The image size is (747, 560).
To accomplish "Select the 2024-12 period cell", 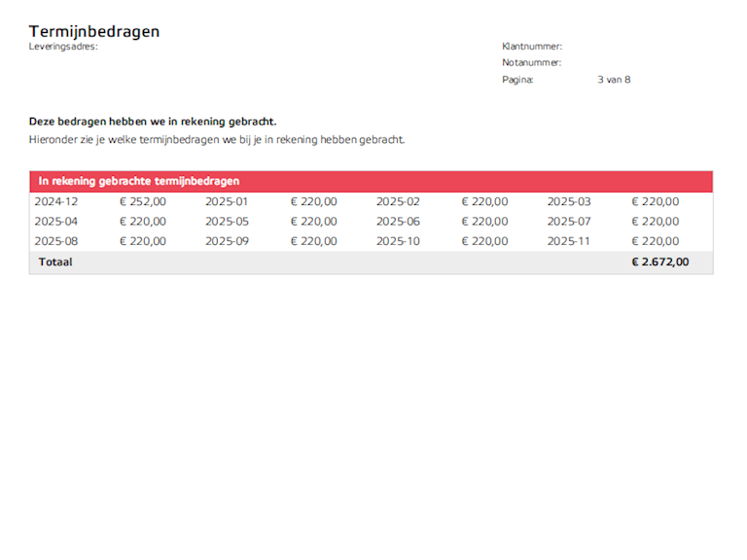I will point(55,202).
